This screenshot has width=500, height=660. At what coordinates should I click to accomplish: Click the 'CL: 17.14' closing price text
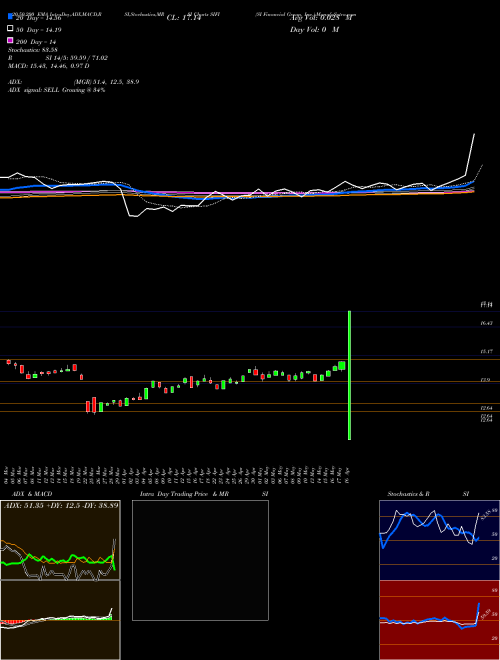coord(184,18)
